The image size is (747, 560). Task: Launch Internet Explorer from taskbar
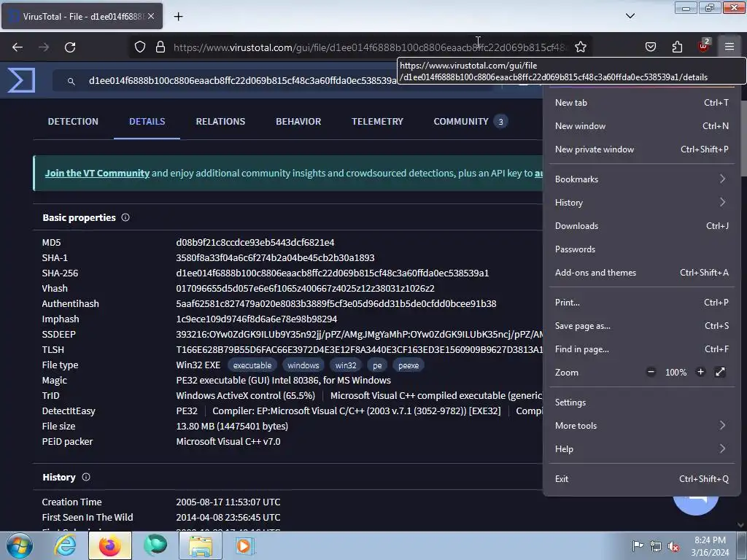click(x=65, y=545)
